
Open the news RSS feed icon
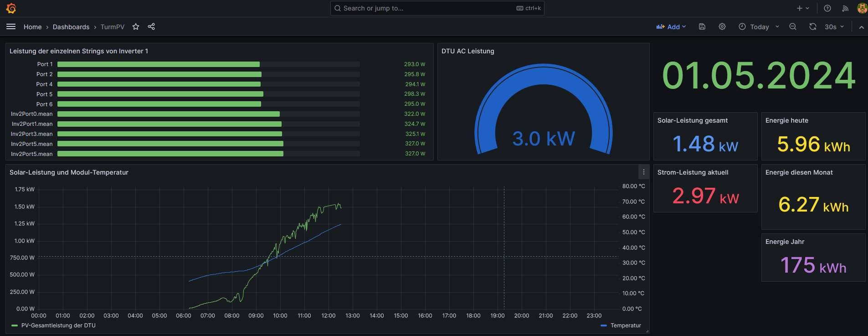(x=845, y=8)
